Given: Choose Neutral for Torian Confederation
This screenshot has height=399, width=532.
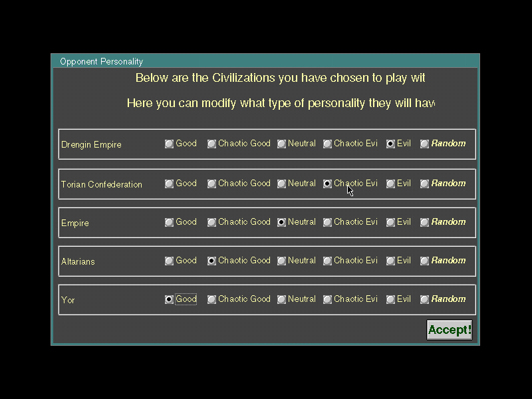Looking at the screenshot, I should point(281,184).
